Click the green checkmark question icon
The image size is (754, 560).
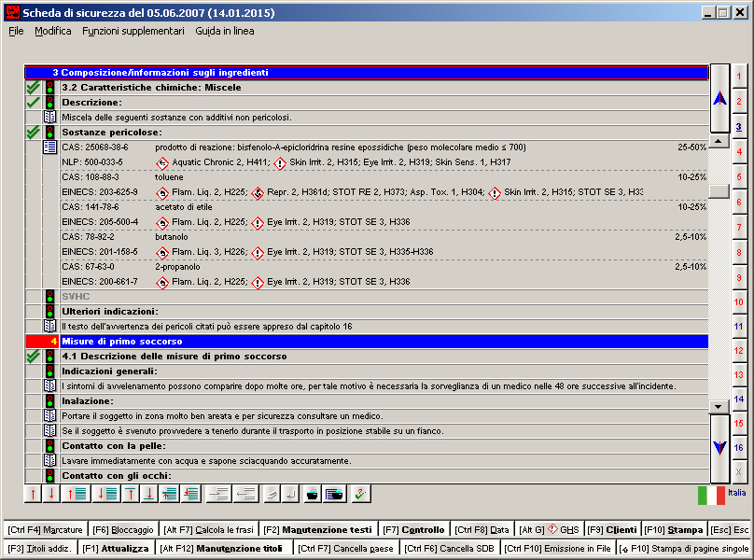360,494
